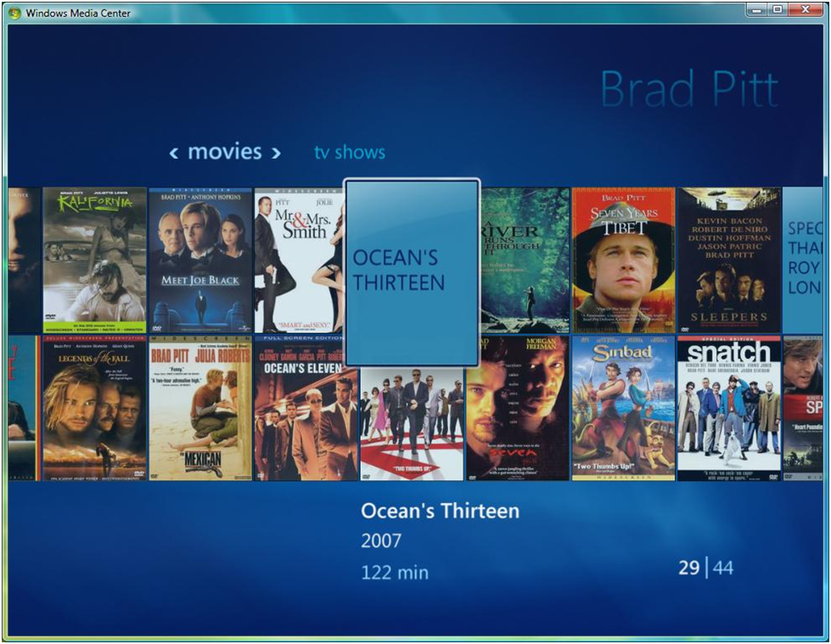This screenshot has height=644, width=831.
Task: Open the Sinbad animated movie cover
Action: 623,408
